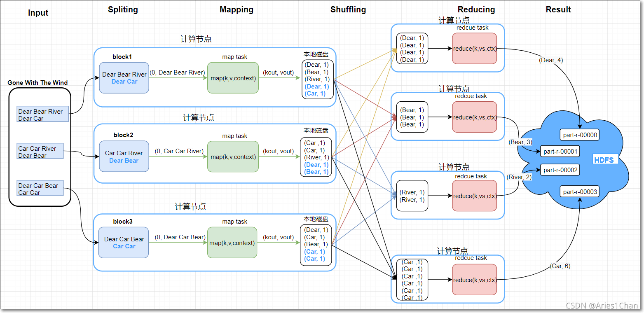Screen dimensions: 644x313
Task: Click the block2 label
Action: pos(123,135)
